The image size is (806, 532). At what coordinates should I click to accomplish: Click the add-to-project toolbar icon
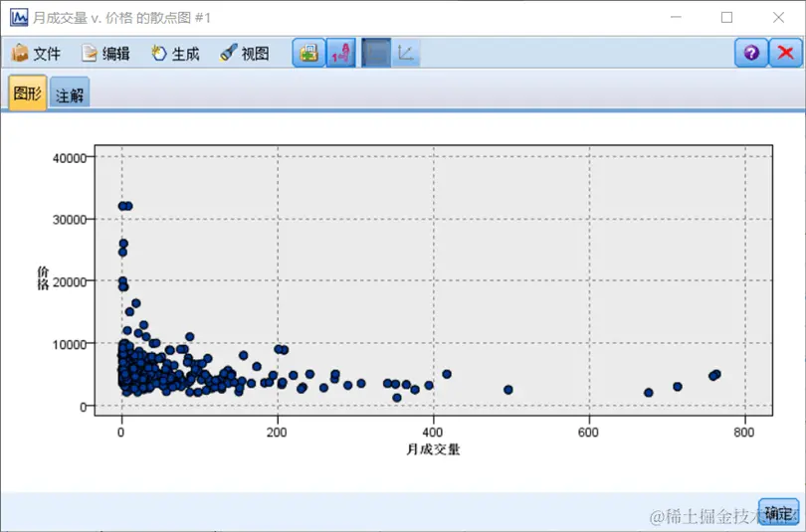click(x=308, y=53)
